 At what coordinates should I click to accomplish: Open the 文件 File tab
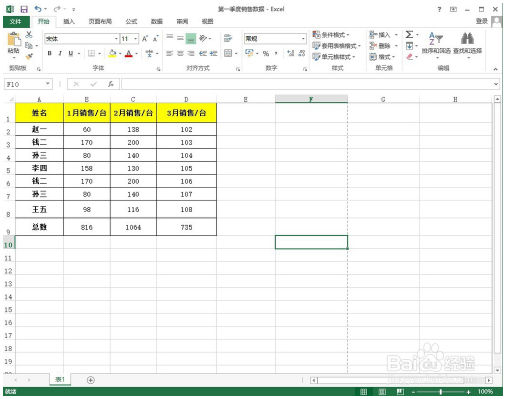(16, 21)
